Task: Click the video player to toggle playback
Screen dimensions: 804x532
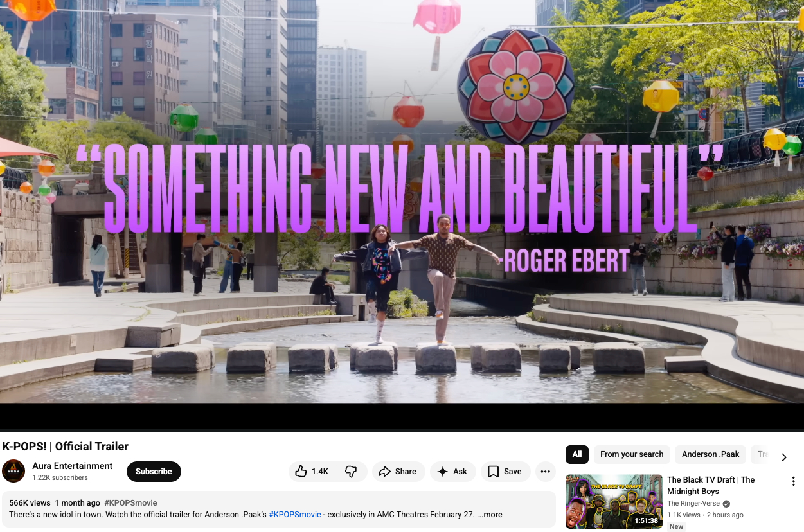Action: [402, 206]
